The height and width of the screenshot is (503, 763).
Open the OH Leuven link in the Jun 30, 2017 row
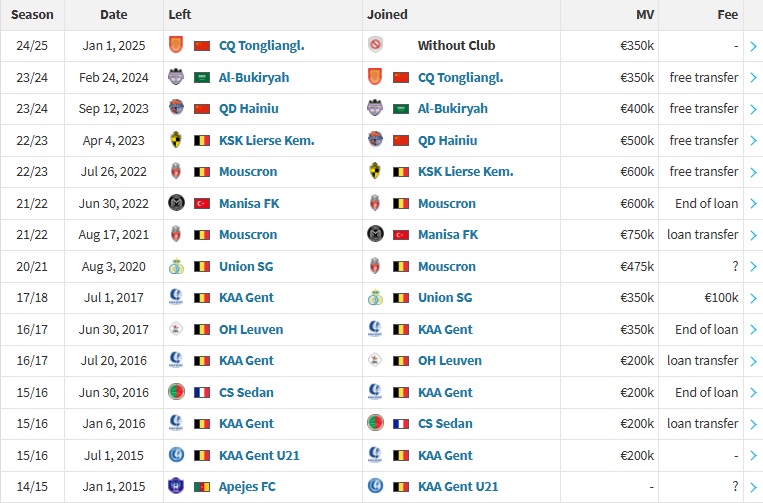coord(251,329)
